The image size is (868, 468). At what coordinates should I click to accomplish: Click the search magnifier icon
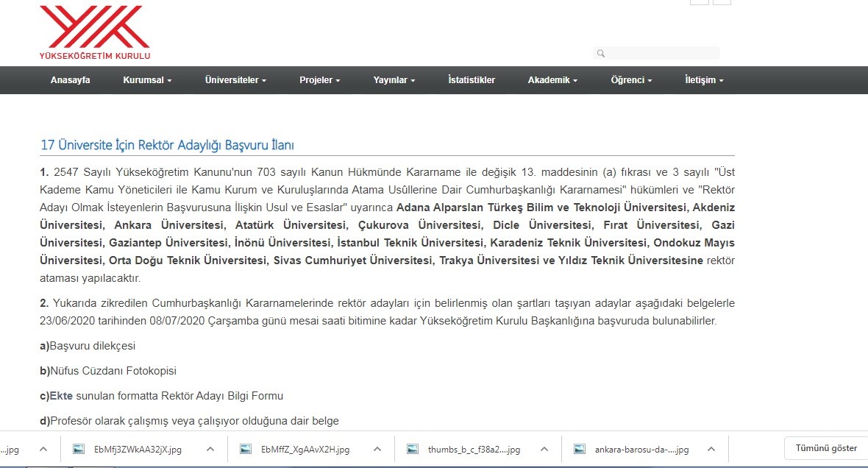[601, 53]
